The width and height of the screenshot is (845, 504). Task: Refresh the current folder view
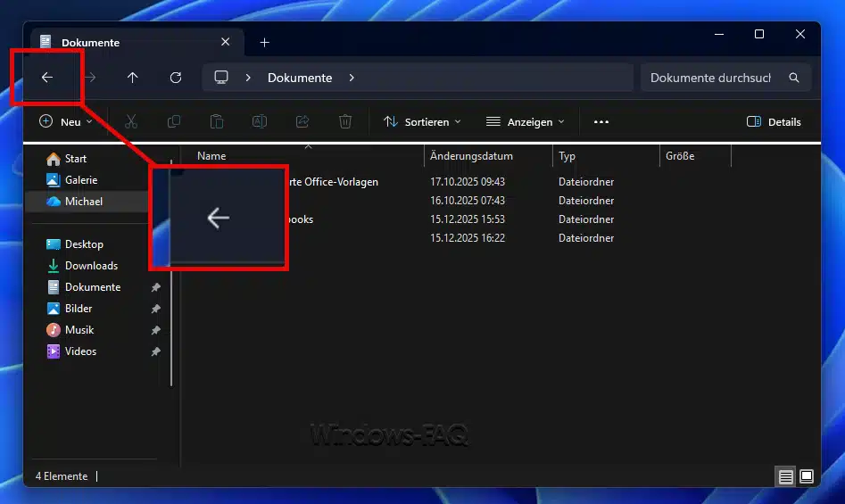pos(176,78)
